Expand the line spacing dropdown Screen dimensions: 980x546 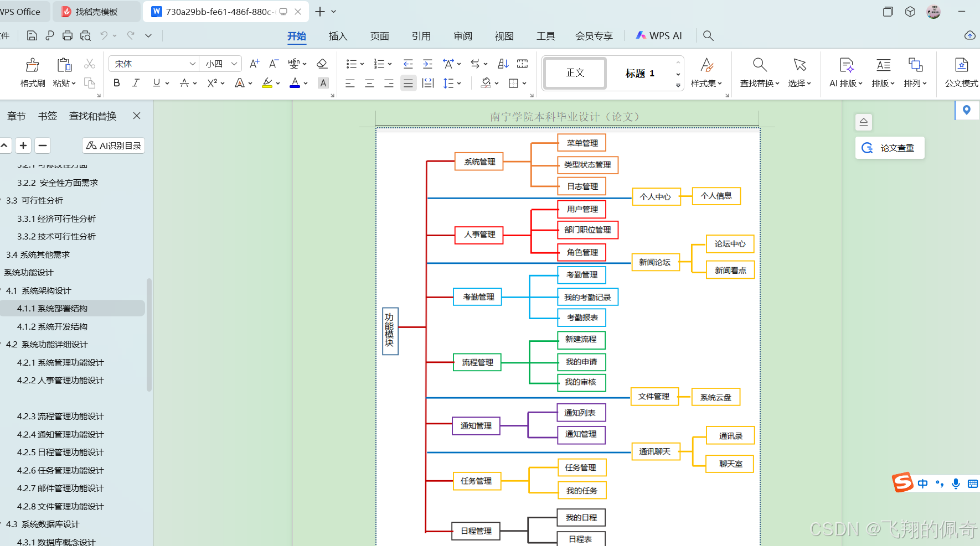(x=459, y=83)
